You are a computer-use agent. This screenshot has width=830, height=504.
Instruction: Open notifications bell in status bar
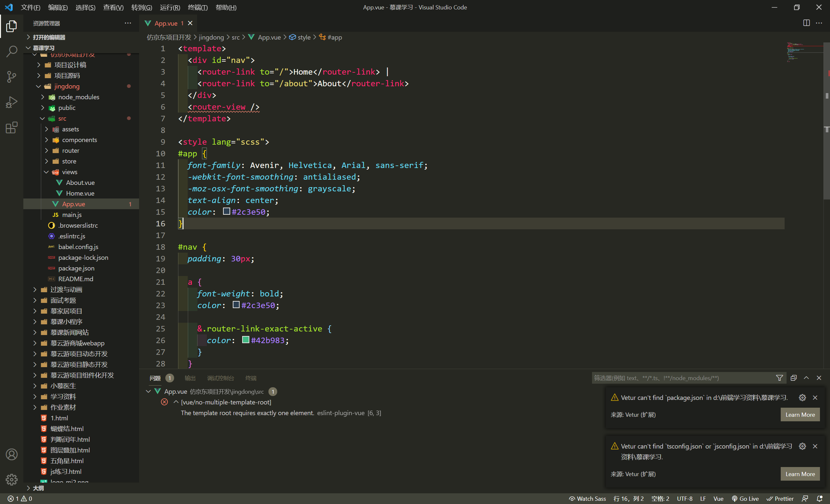[x=820, y=498]
